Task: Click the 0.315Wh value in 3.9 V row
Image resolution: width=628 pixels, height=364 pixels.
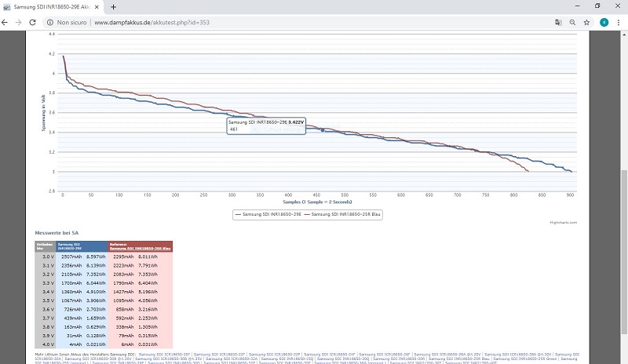Action: tap(148, 336)
